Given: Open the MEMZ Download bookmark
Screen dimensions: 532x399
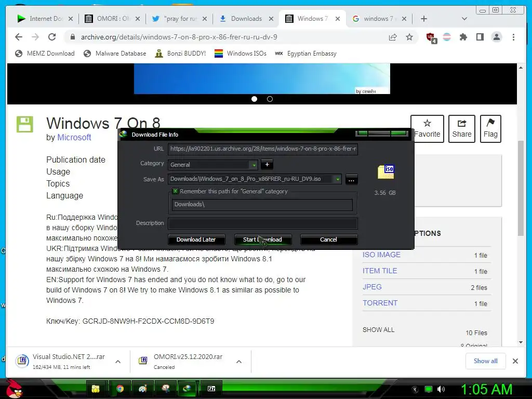Looking at the screenshot, I should [45, 54].
